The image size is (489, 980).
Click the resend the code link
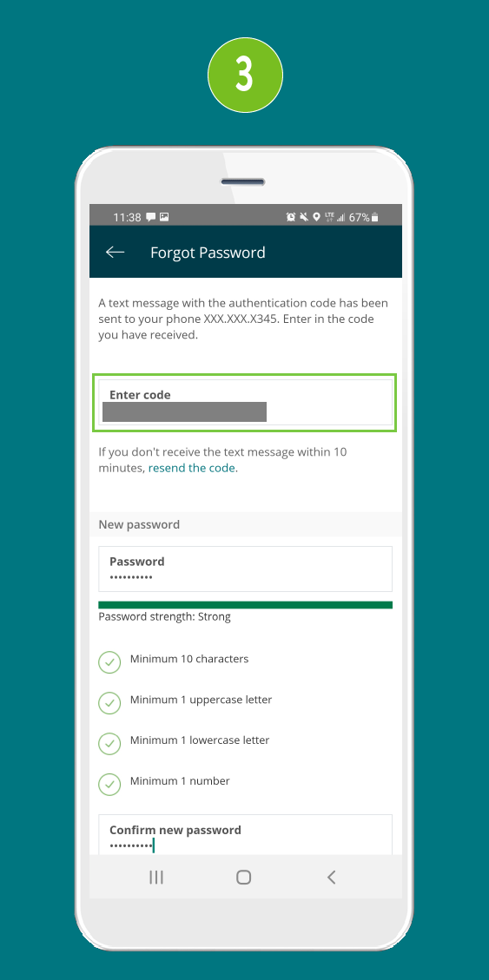click(x=191, y=468)
